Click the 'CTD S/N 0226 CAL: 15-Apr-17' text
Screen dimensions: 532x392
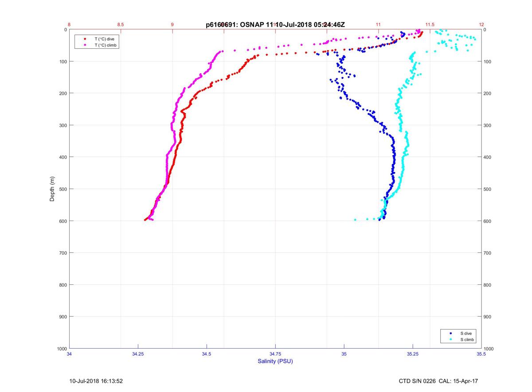438,381
